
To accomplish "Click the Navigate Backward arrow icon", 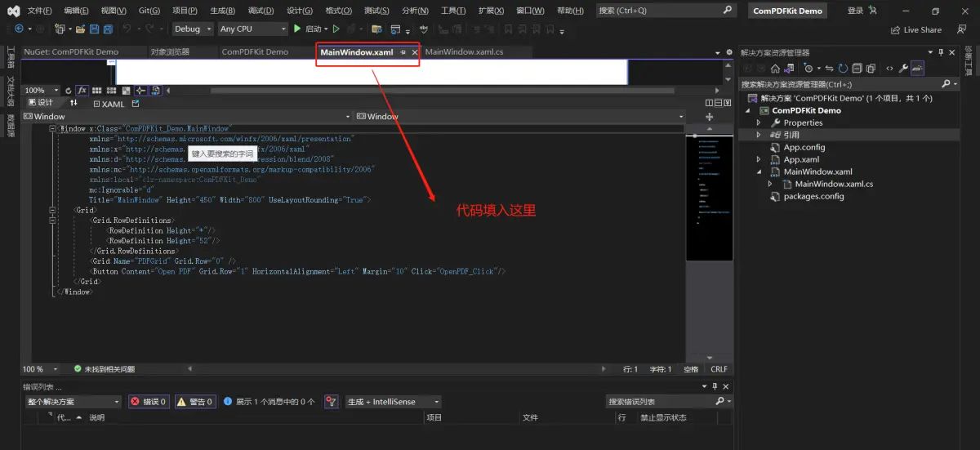I will [x=18, y=29].
